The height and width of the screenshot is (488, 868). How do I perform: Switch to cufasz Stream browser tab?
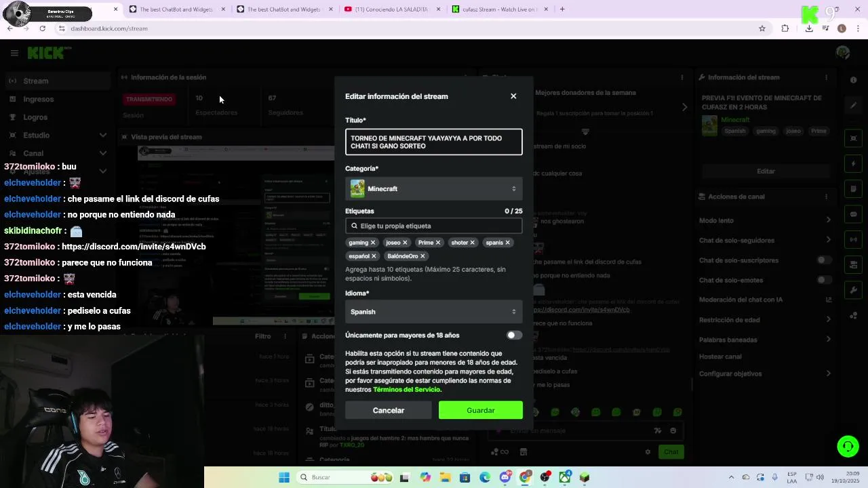pos(500,9)
